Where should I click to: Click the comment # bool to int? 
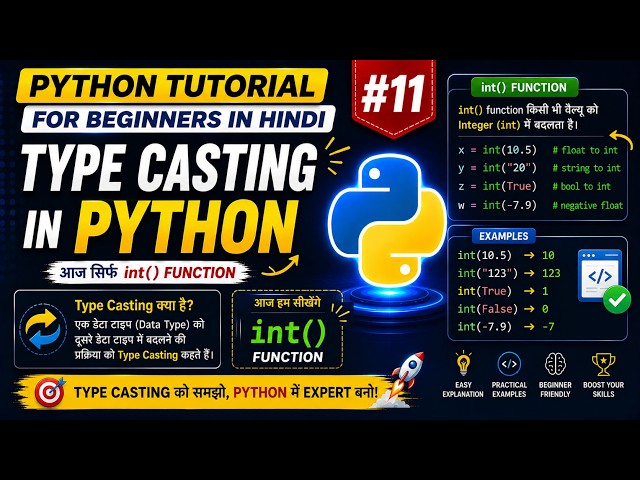[582, 187]
